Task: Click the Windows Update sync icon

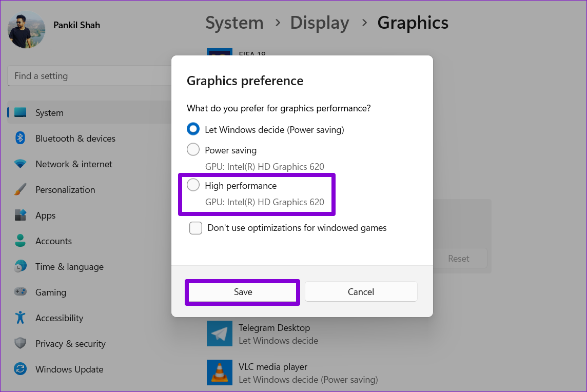Action: (x=21, y=369)
